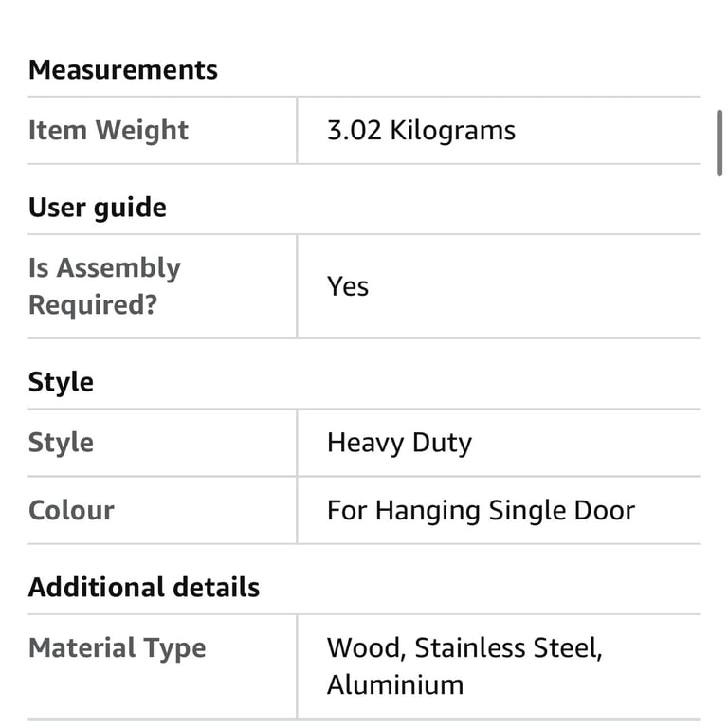728x728 pixels.
Task: Click the grey Style row label
Action: [x=61, y=443]
